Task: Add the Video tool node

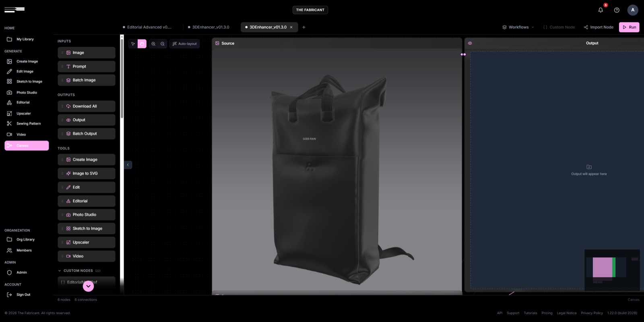Action: (87, 256)
